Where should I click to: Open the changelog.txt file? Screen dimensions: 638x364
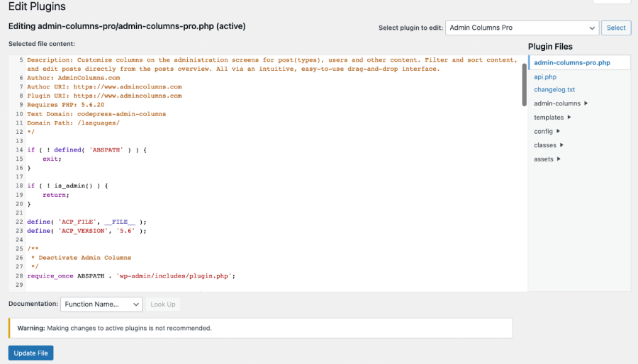[x=554, y=90]
